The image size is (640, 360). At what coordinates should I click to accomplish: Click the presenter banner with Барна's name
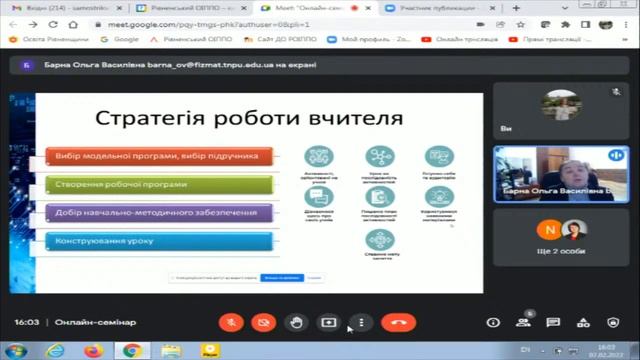click(x=320, y=65)
